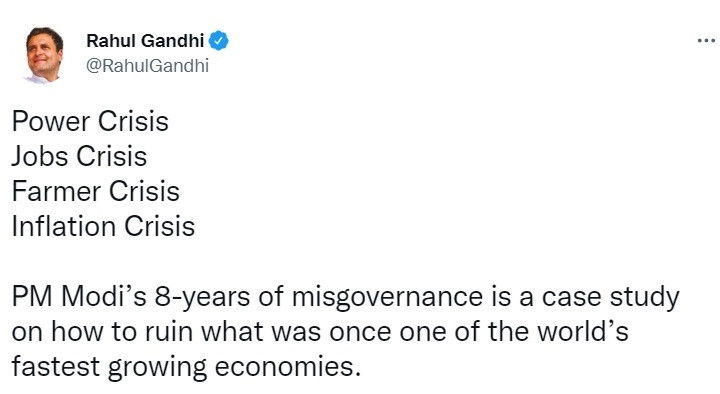720x394 pixels.
Task: Click the blue verified checkmark badge
Action: click(x=219, y=41)
